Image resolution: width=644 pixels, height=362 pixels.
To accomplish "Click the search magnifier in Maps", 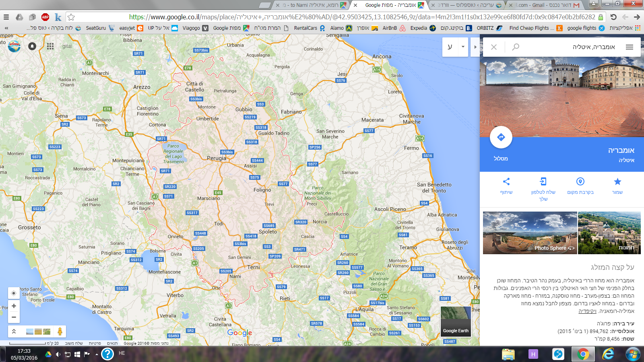I will click(x=516, y=47).
